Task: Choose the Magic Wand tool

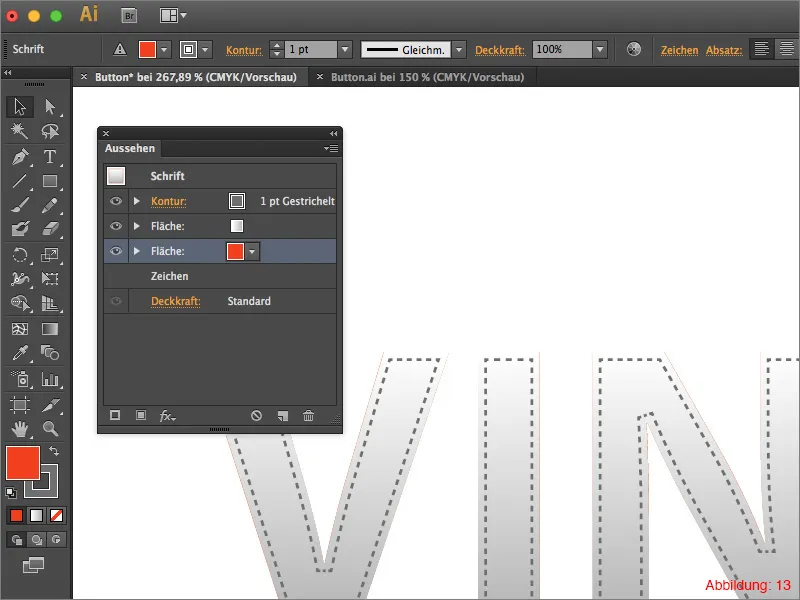Action: (20, 131)
